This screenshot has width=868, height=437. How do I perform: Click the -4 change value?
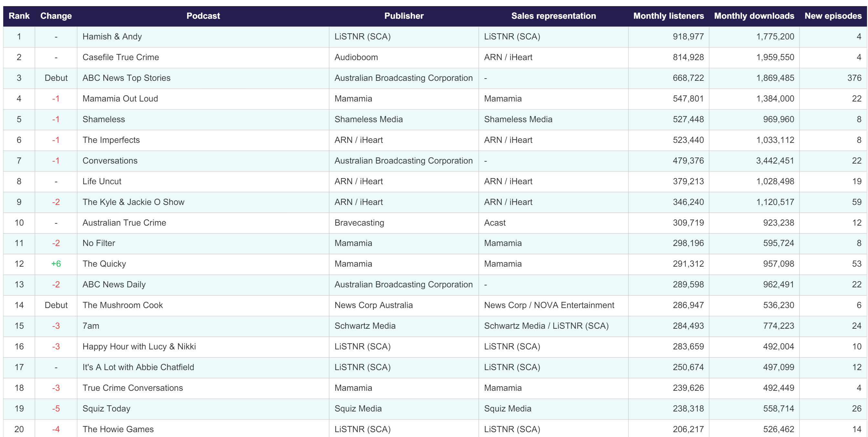[56, 429]
